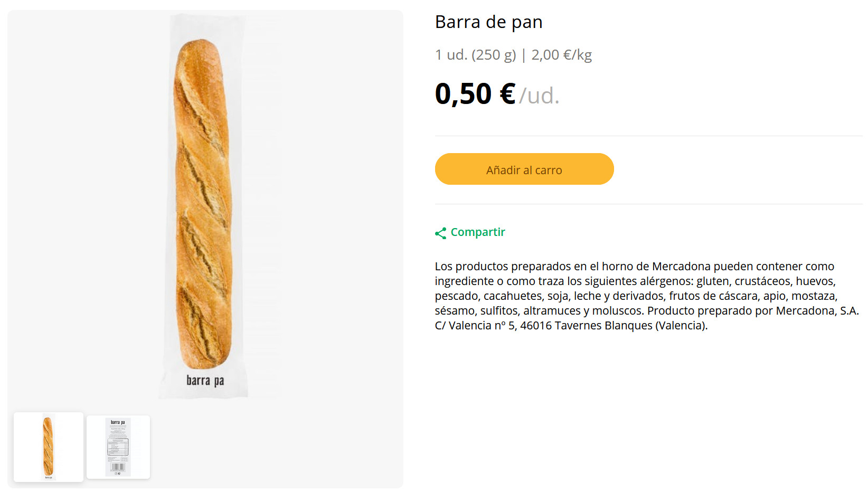Image resolution: width=868 pixels, height=492 pixels.
Task: Click the 'barra pa' text on the large packaging
Action: click(x=205, y=381)
